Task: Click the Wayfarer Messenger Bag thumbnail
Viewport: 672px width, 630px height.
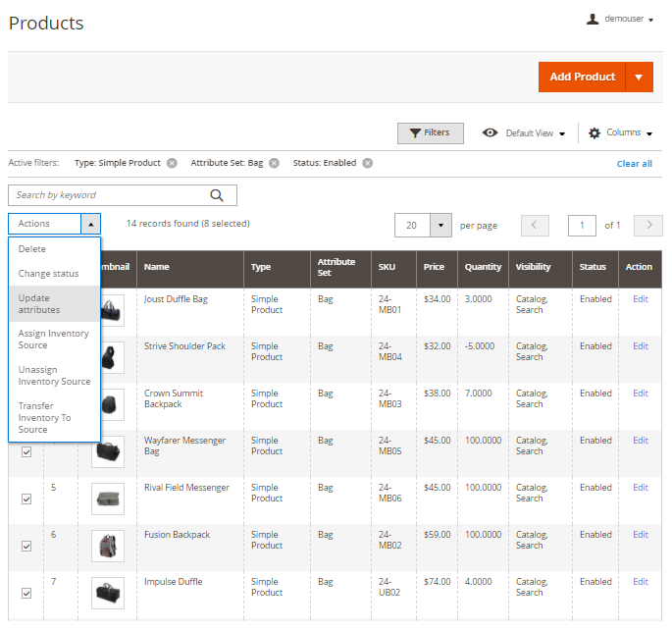Action: click(x=108, y=451)
